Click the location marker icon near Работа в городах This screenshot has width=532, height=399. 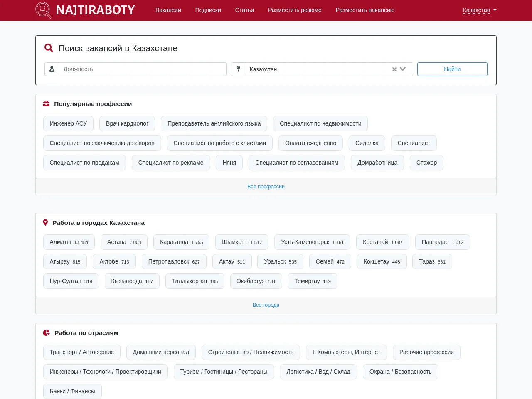[x=46, y=223]
